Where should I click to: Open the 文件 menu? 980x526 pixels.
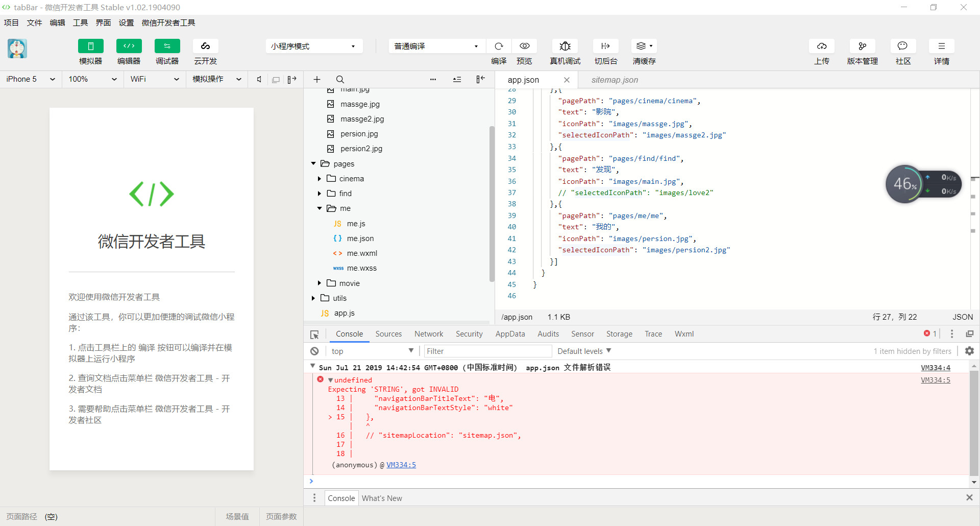35,23
